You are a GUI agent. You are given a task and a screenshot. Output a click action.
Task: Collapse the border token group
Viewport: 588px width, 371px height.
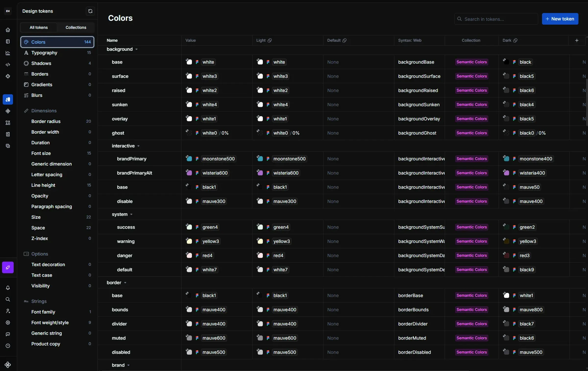[x=125, y=283]
